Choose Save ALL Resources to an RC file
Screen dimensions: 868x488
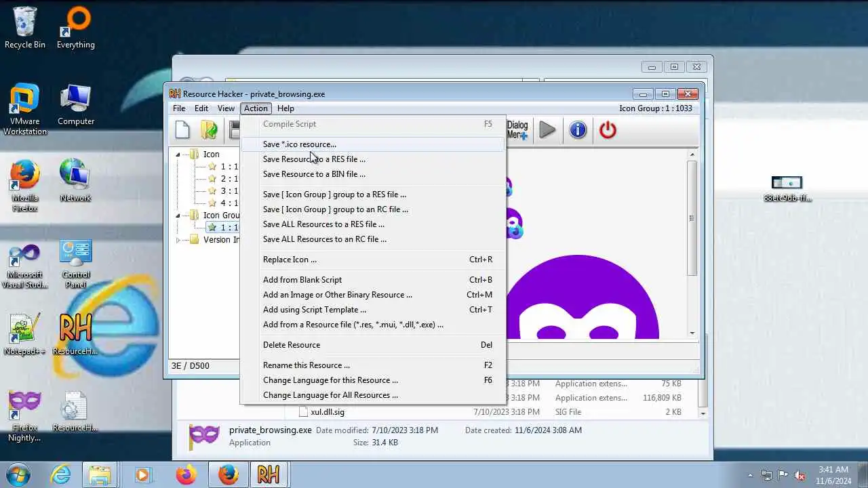pyautogui.click(x=373, y=239)
